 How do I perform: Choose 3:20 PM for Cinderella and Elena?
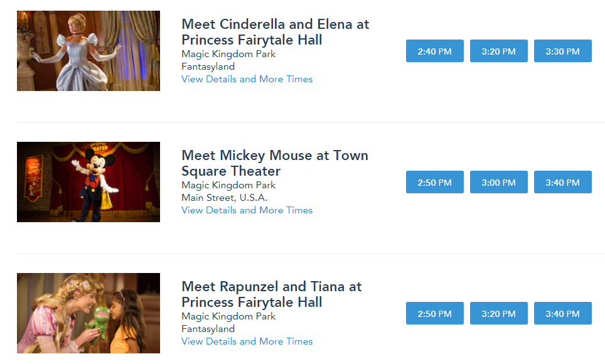coord(499,51)
